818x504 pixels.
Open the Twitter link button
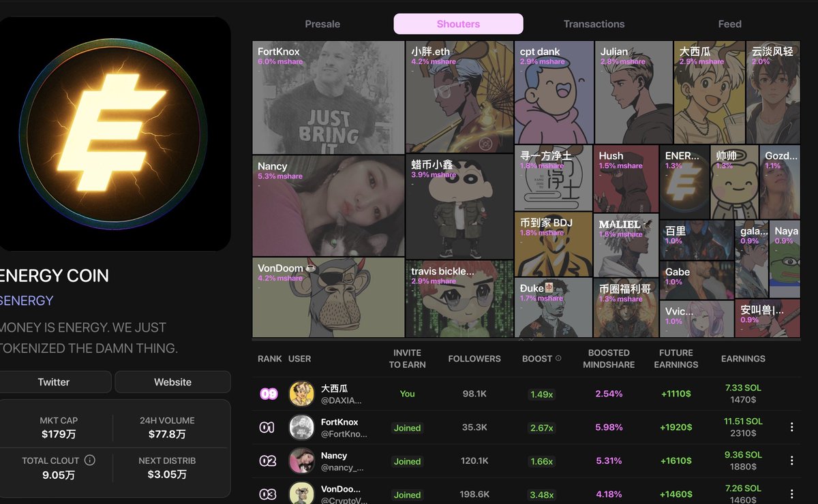tap(54, 382)
